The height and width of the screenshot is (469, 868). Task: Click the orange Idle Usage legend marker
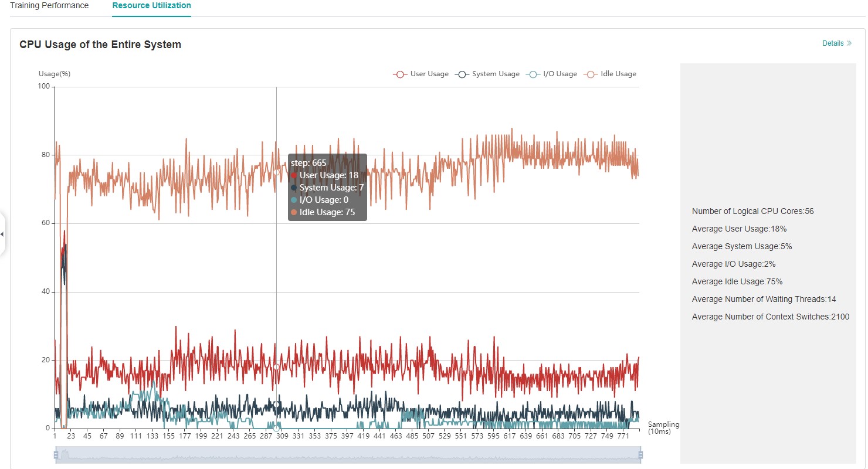[x=591, y=74]
